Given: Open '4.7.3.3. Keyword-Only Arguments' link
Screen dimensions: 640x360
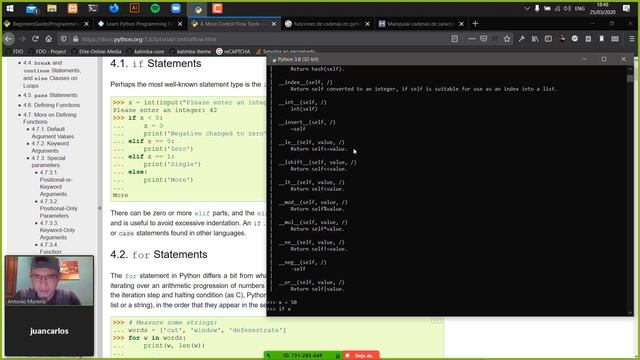Looking at the screenshot, I should [x=57, y=230].
